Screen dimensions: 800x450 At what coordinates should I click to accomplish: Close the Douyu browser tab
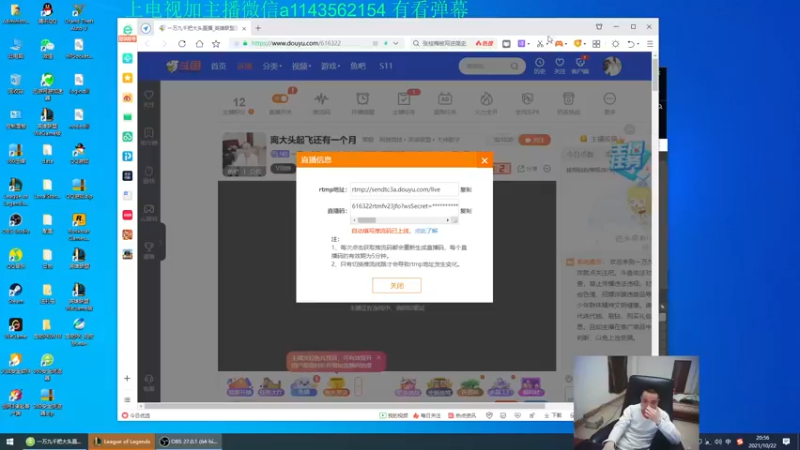click(x=244, y=29)
